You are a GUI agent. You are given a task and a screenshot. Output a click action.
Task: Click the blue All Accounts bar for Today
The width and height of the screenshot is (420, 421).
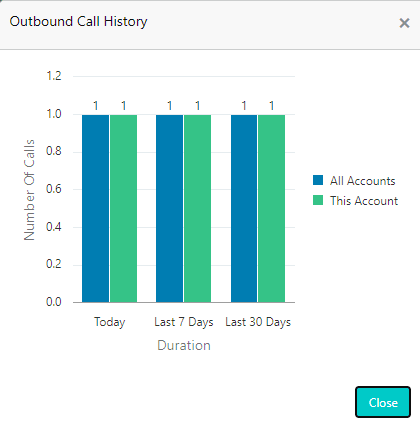tap(95, 209)
